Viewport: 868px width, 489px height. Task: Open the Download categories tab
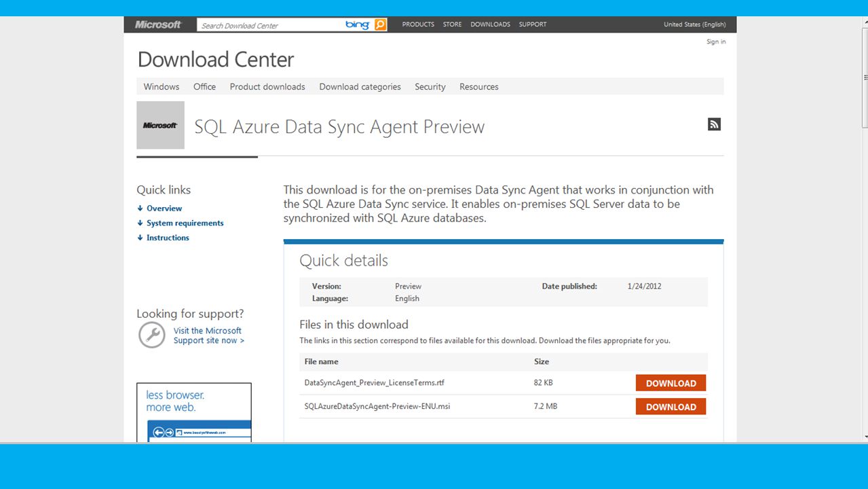pyautogui.click(x=360, y=87)
